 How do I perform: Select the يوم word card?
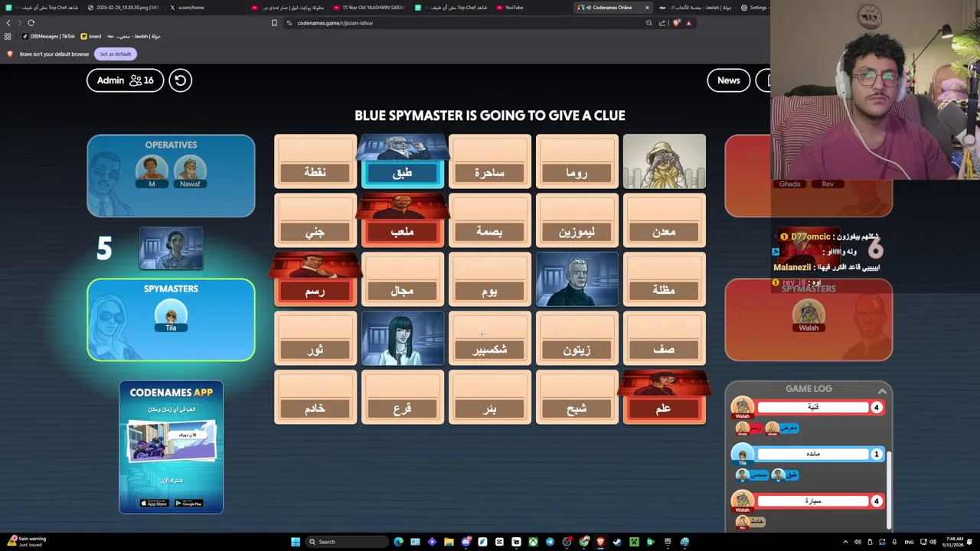[490, 279]
